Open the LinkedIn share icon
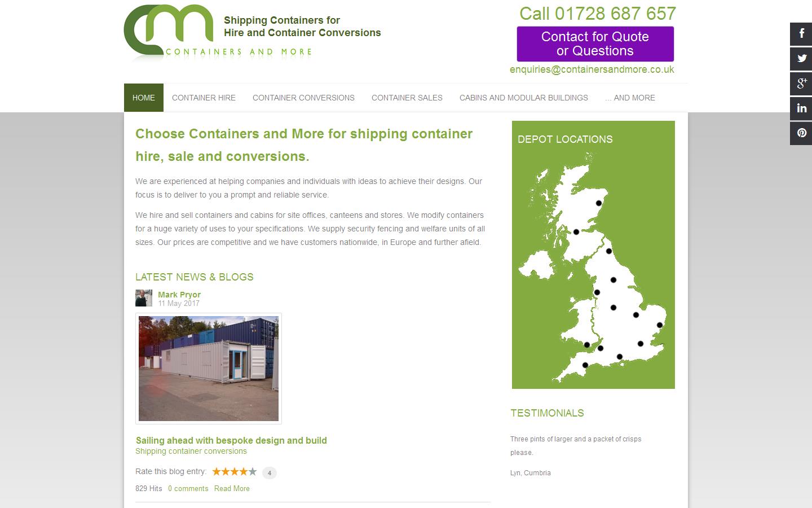The height and width of the screenshot is (508, 812). 801,108
